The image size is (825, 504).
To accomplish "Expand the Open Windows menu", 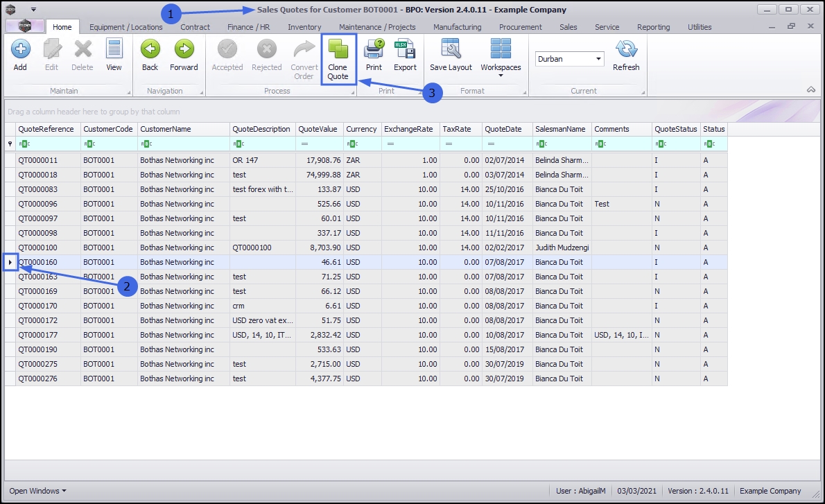I will [38, 491].
